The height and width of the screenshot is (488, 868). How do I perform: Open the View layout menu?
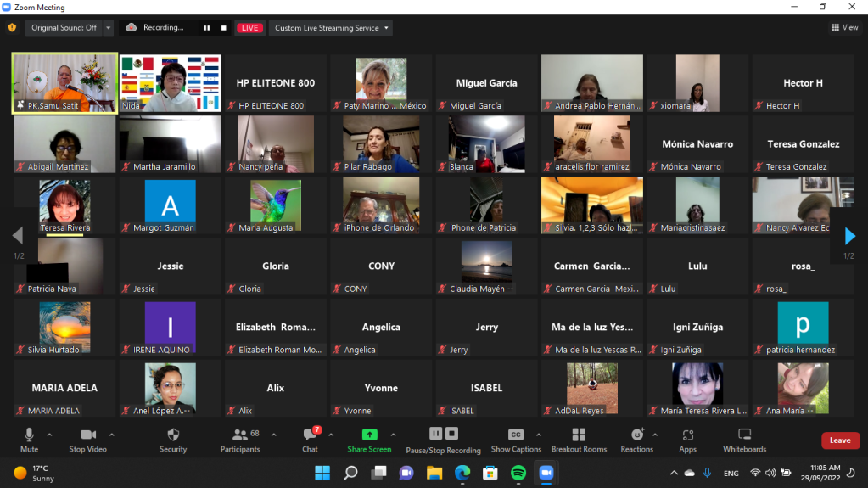click(845, 28)
